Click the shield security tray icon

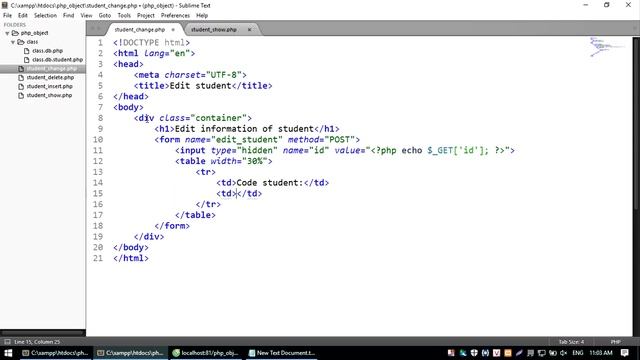pos(474,353)
